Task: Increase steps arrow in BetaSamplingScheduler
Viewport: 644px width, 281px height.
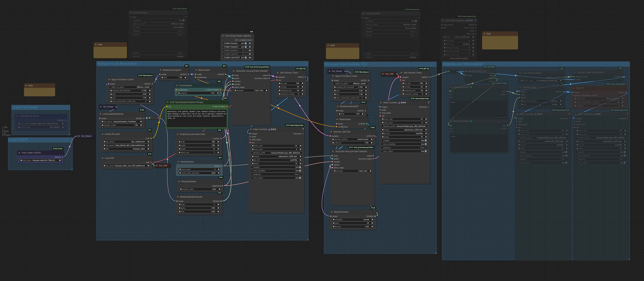Action: pos(218,204)
